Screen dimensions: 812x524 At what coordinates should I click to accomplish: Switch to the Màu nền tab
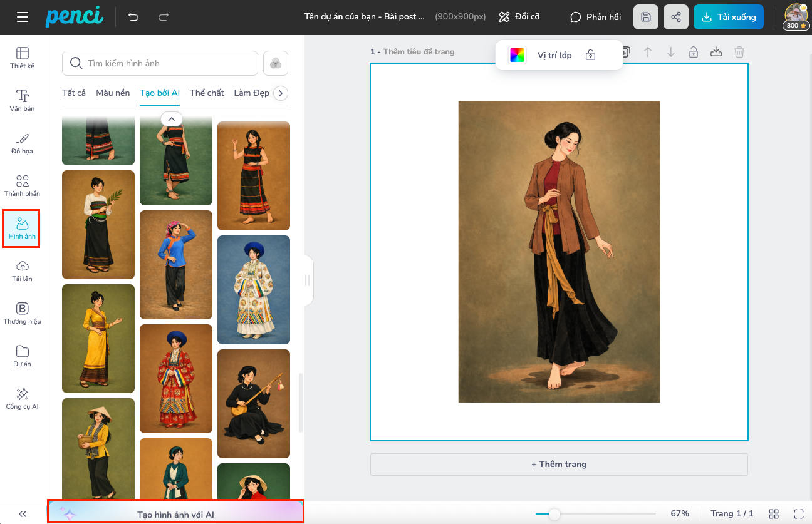tap(113, 93)
